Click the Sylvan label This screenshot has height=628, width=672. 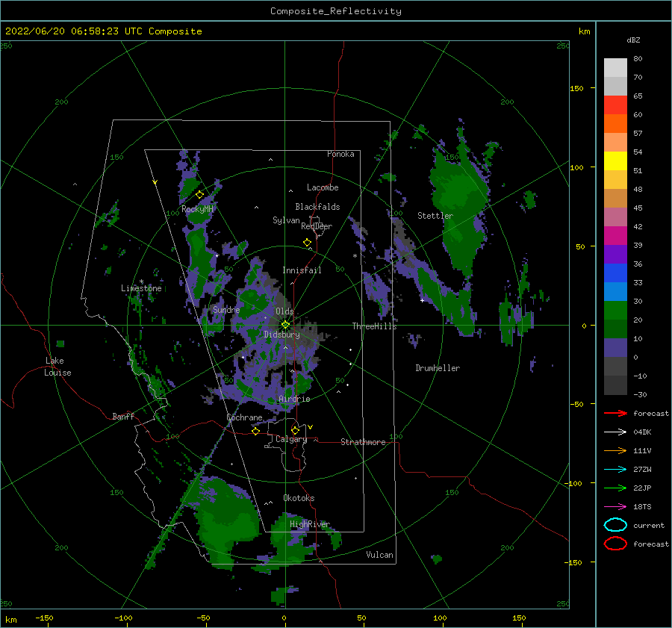pos(286,220)
